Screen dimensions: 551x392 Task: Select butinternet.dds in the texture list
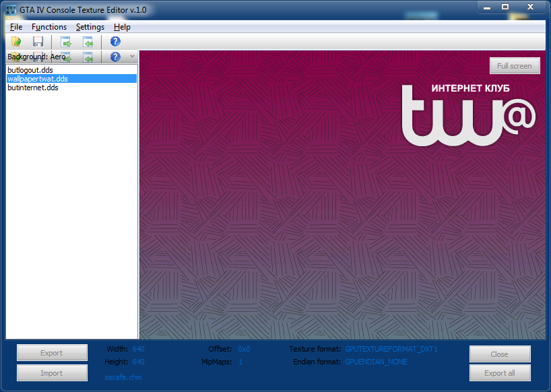(32, 88)
